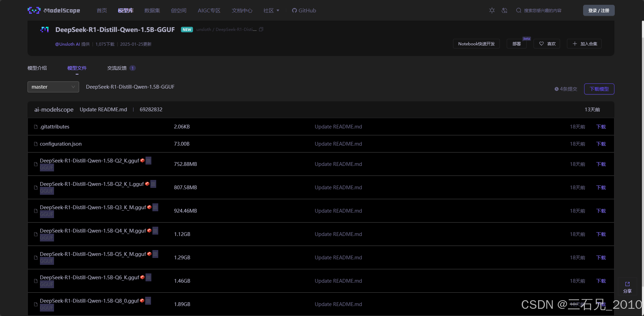The height and width of the screenshot is (316, 644).
Task: Click LFS cube icon on Q4_K_M.gguf
Action: point(149,230)
